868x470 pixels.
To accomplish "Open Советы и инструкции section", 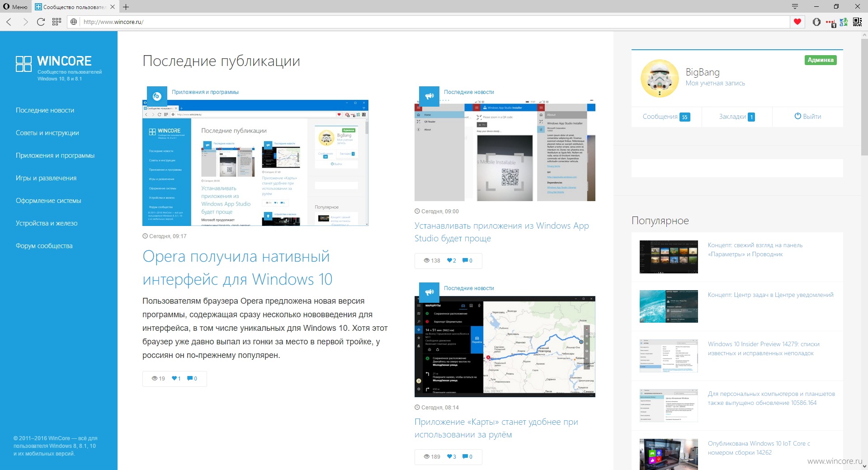I will 47,133.
